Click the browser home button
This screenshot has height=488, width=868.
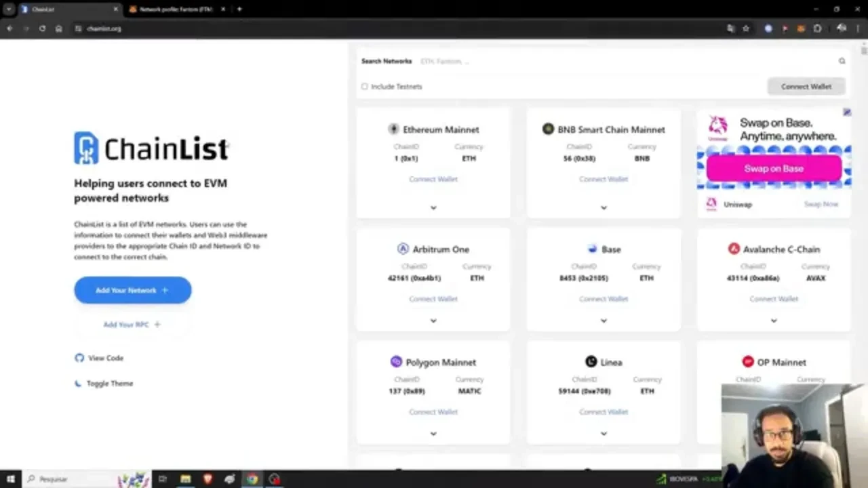pyautogui.click(x=59, y=28)
